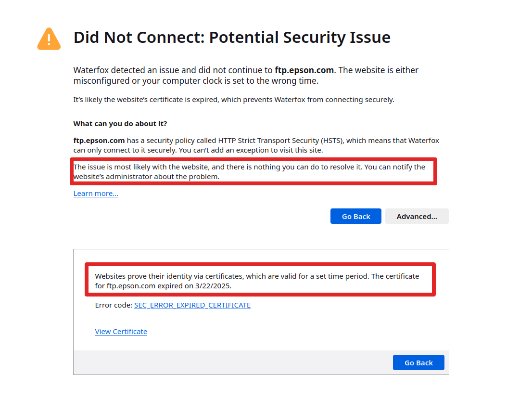This screenshot has width=532, height=413.
Task: Click the You can't add an exception sentence
Action: (x=251, y=150)
